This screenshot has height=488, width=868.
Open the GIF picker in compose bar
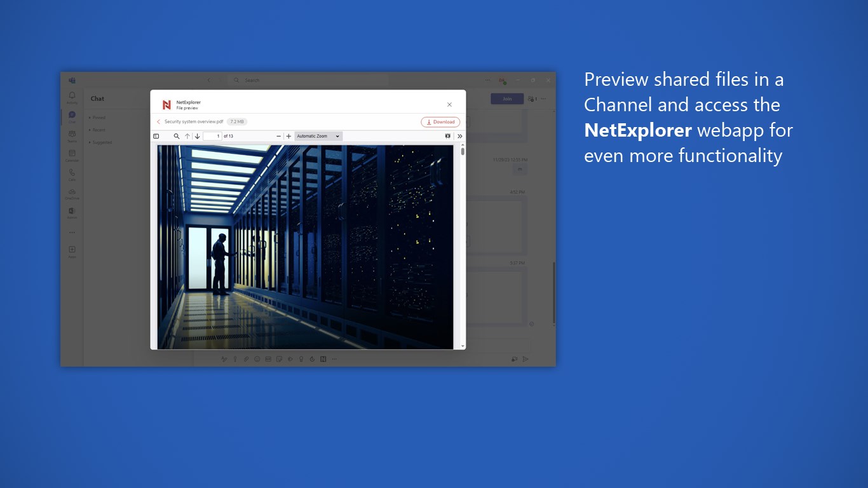(268, 359)
